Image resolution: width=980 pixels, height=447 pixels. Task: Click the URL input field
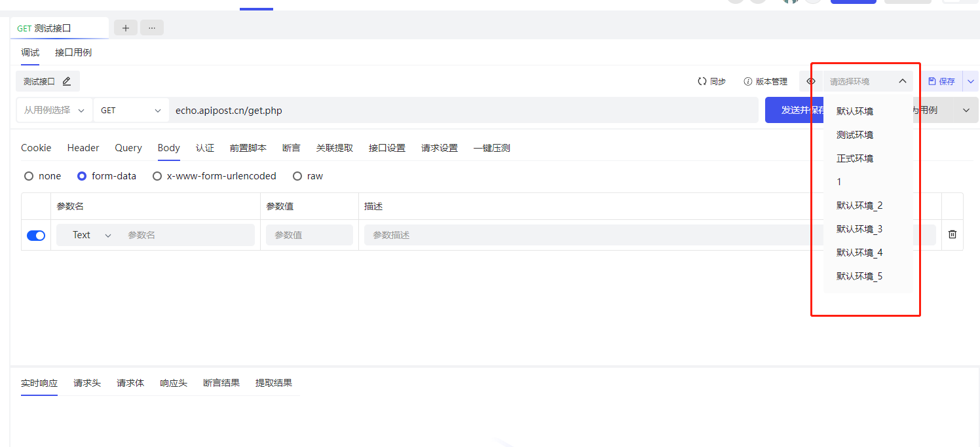[459, 111]
